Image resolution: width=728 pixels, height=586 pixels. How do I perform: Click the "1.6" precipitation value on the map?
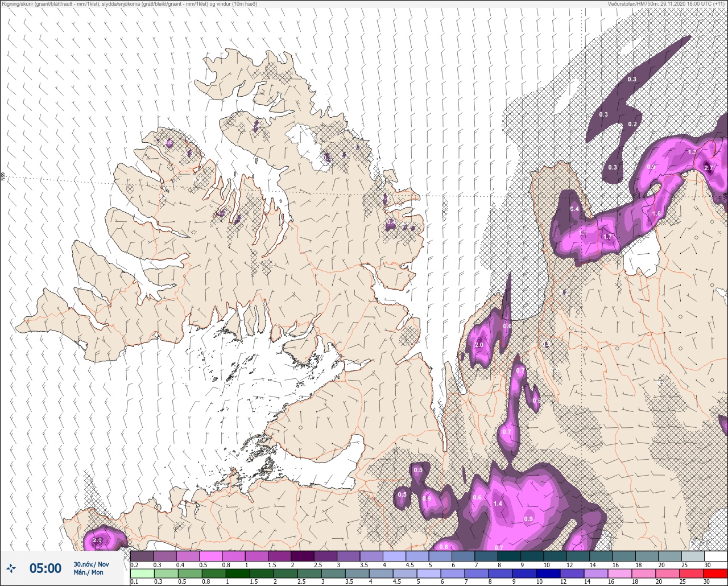pyautogui.click(x=656, y=213)
